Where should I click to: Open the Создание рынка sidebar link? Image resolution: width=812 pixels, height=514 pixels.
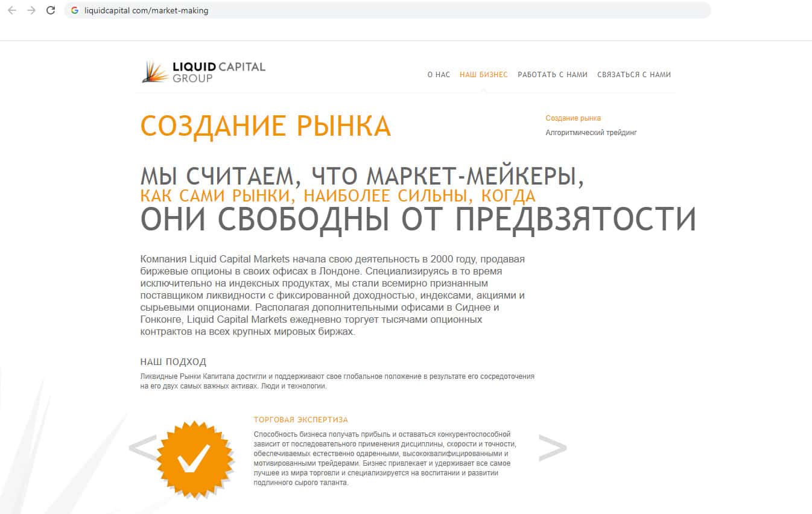click(573, 118)
